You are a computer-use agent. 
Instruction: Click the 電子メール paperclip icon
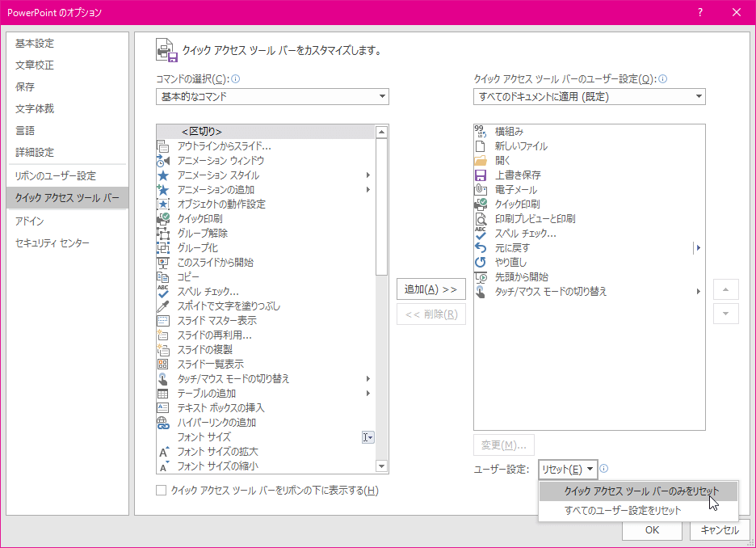tap(481, 190)
